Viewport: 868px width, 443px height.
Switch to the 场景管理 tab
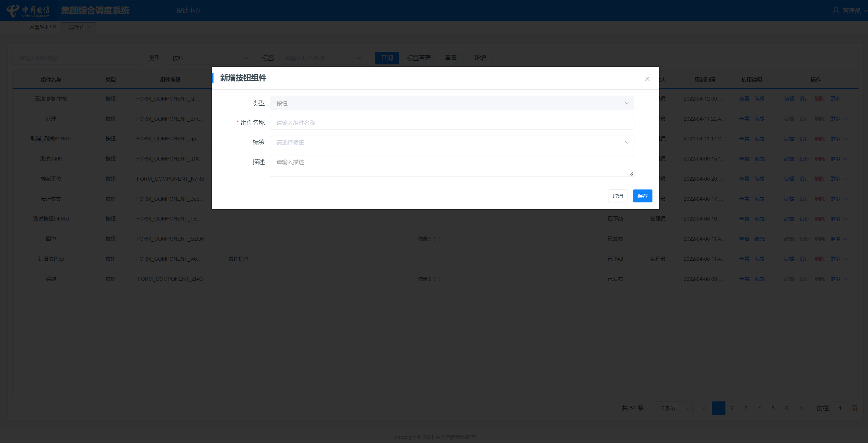[40, 27]
